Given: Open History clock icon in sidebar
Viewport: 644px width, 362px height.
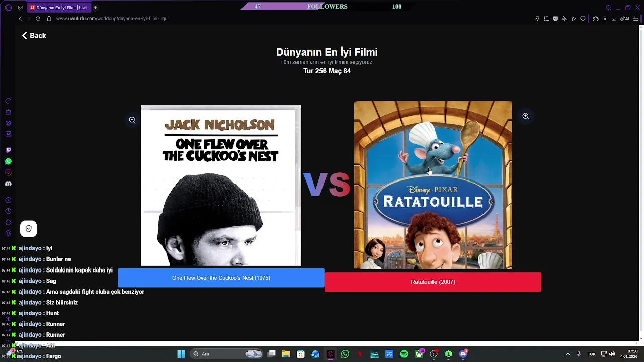Looking at the screenshot, I should pyautogui.click(x=8, y=211).
